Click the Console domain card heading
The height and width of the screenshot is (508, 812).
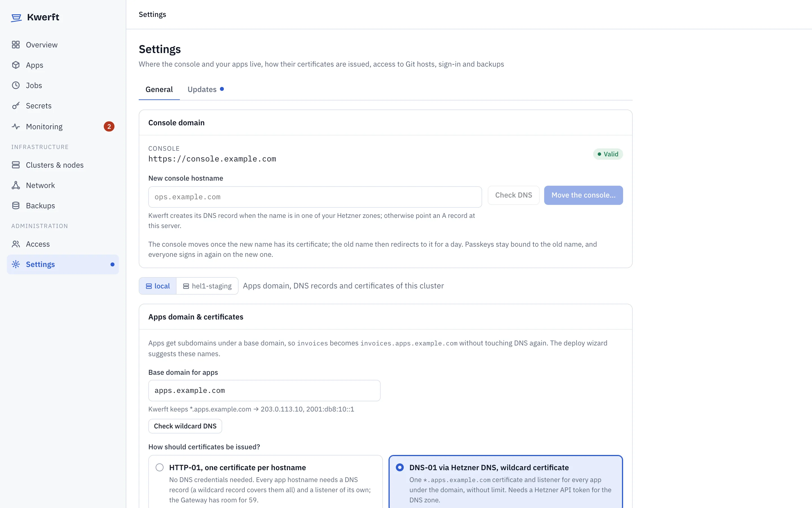click(176, 123)
